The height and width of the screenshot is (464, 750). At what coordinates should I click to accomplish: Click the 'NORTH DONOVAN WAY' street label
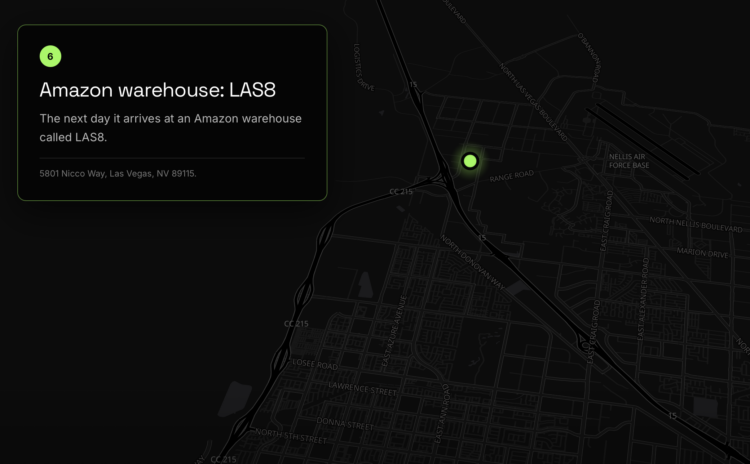[472, 262]
